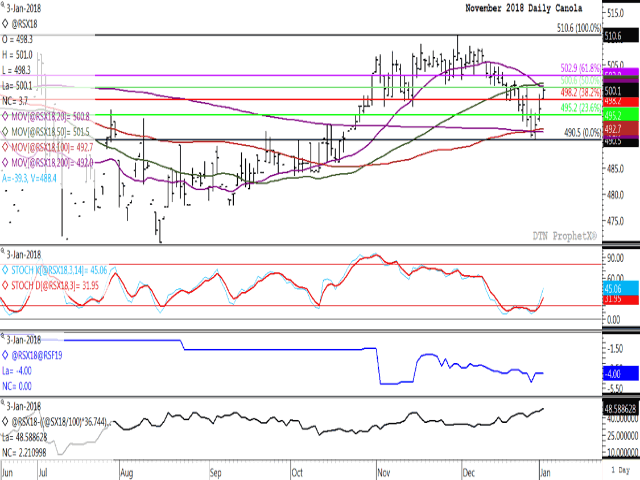Click the magnifier icon in the spread pane header
The width and height of the screenshot is (640, 480).
(3, 336)
